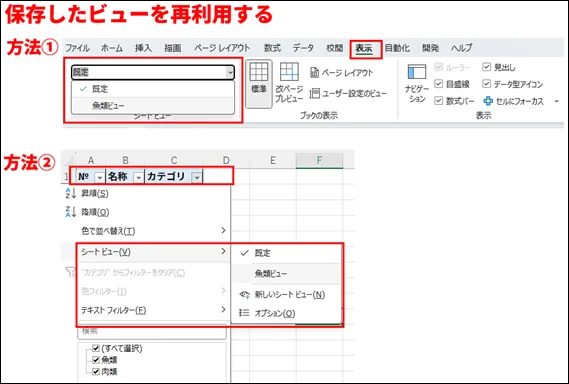
Task: Switch to the ページ レイアウト ribbon tab
Action: 222,48
